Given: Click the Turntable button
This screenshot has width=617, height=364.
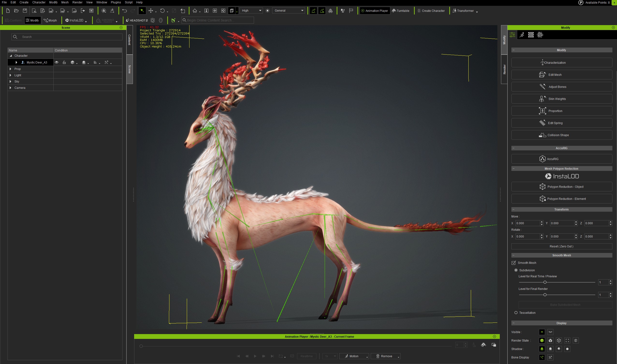Looking at the screenshot, I should click(x=400, y=11).
